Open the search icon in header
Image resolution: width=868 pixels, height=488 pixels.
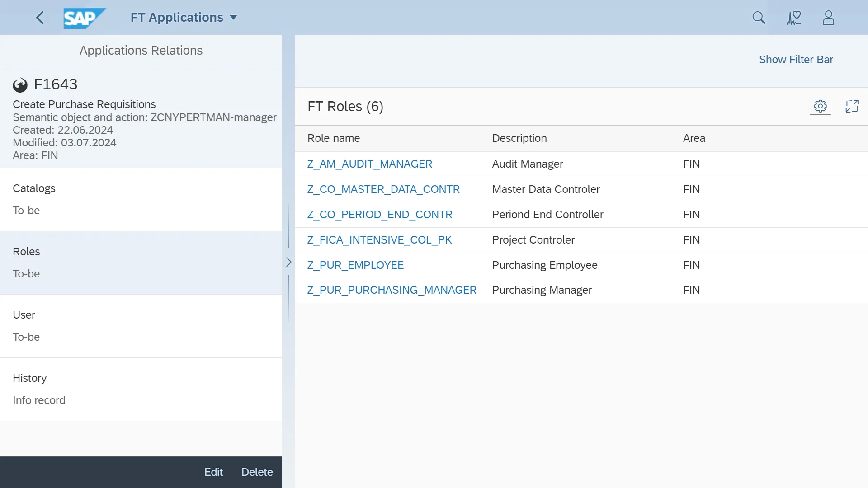pos(759,18)
